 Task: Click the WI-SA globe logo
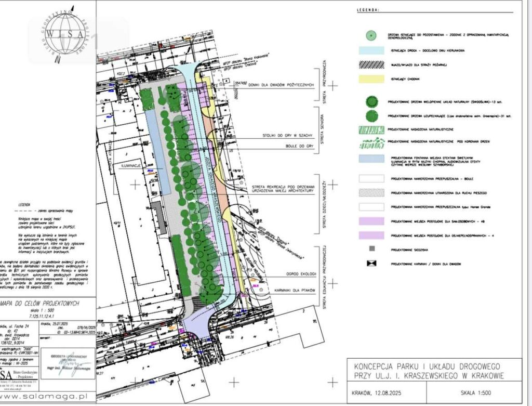(66, 32)
